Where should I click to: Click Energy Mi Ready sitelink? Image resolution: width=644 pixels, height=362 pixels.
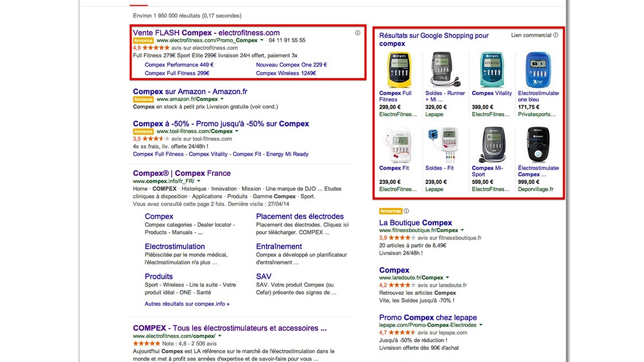(287, 154)
